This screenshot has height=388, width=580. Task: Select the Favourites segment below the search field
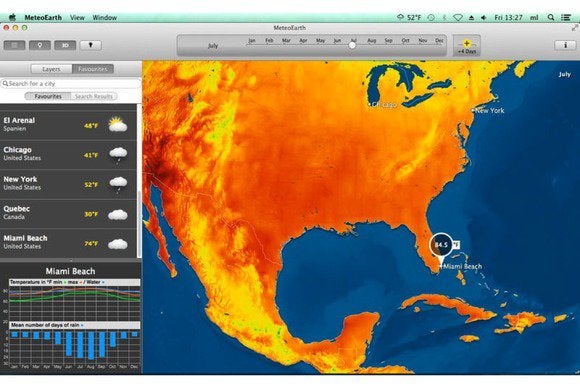click(48, 96)
